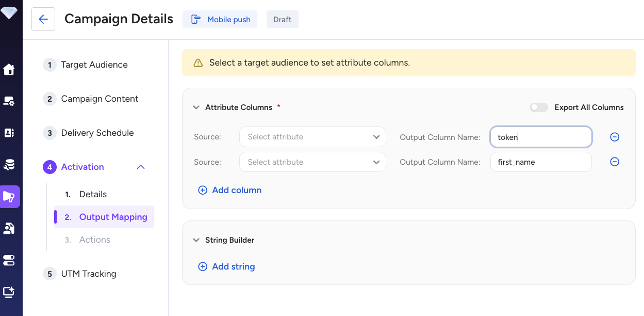Image resolution: width=644 pixels, height=316 pixels.
Task: Open the database sidebar icon
Action: tap(9, 165)
